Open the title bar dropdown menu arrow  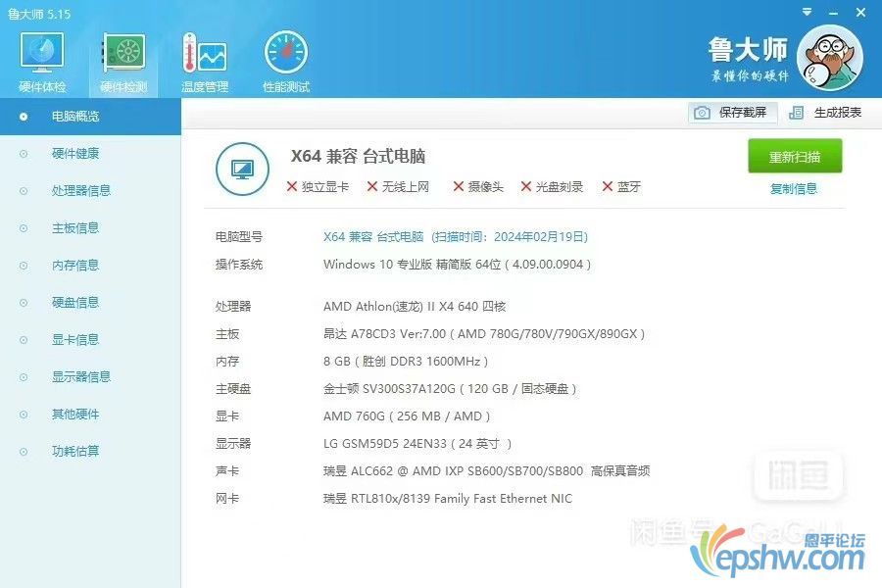click(807, 12)
